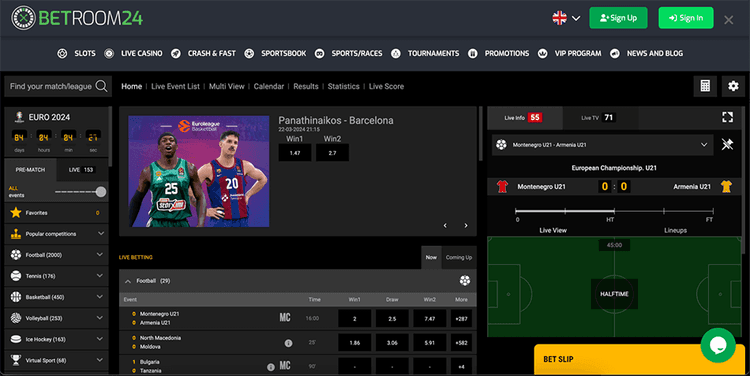Click the Popular competitions podium icon
The image size is (750, 376).
coord(16,234)
